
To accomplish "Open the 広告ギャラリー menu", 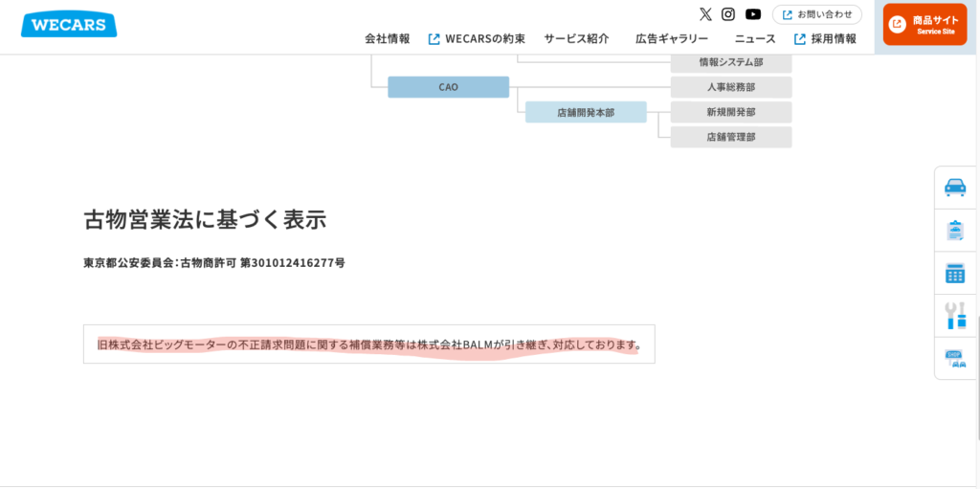I will click(x=672, y=39).
